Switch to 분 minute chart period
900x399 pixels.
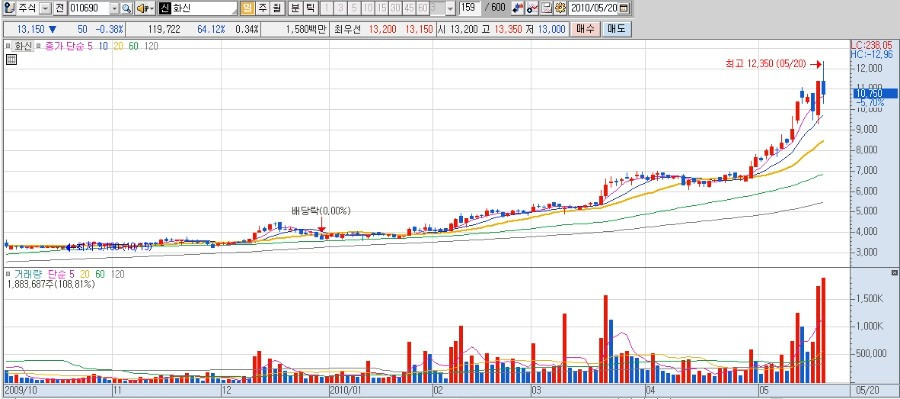294,8
